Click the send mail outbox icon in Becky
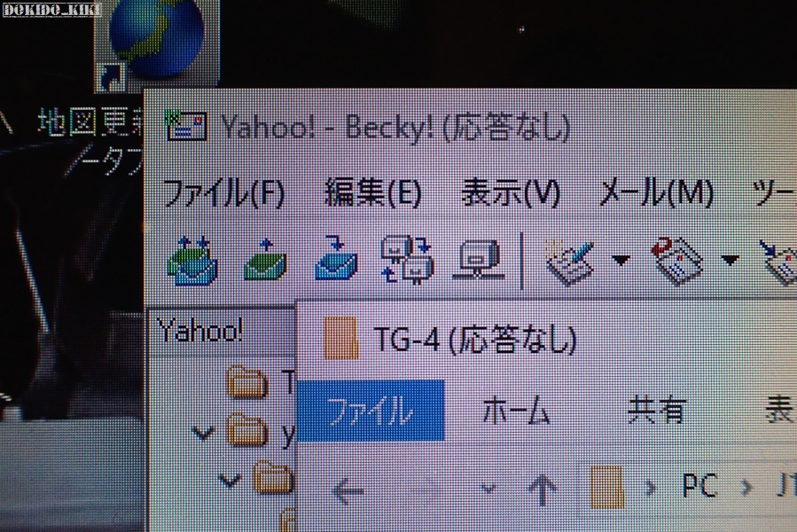The image size is (797, 532). click(x=265, y=260)
